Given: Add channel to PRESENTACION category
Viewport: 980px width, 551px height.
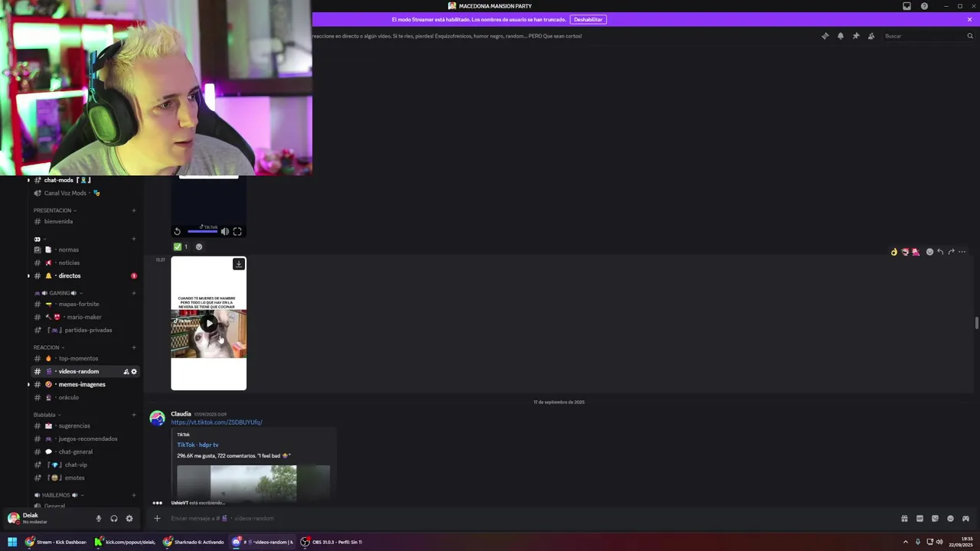Looking at the screenshot, I should click(134, 210).
